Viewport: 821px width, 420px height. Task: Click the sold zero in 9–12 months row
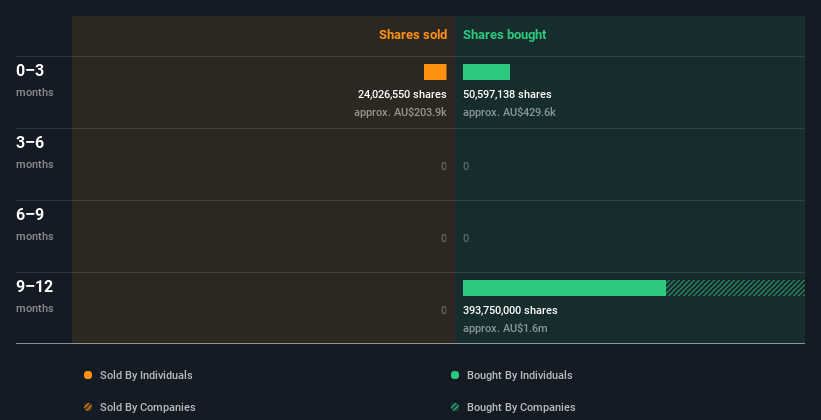pos(444,311)
